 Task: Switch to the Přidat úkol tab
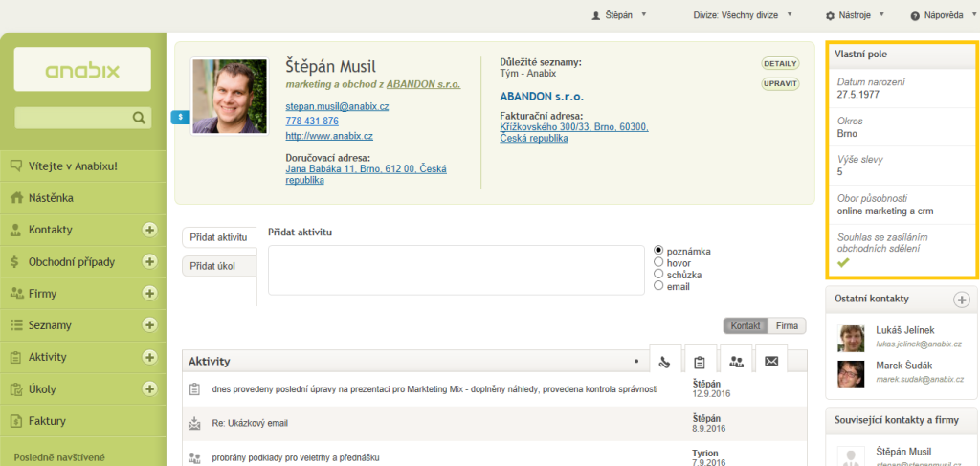coord(212,265)
